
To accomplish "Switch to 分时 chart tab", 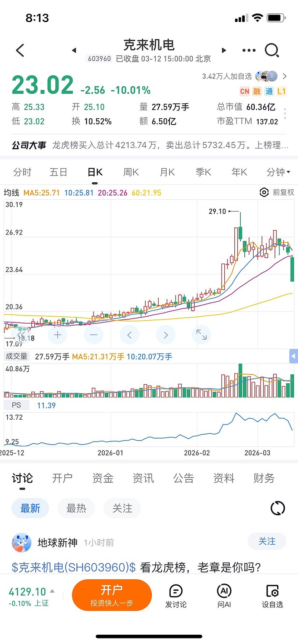I will click(22, 172).
